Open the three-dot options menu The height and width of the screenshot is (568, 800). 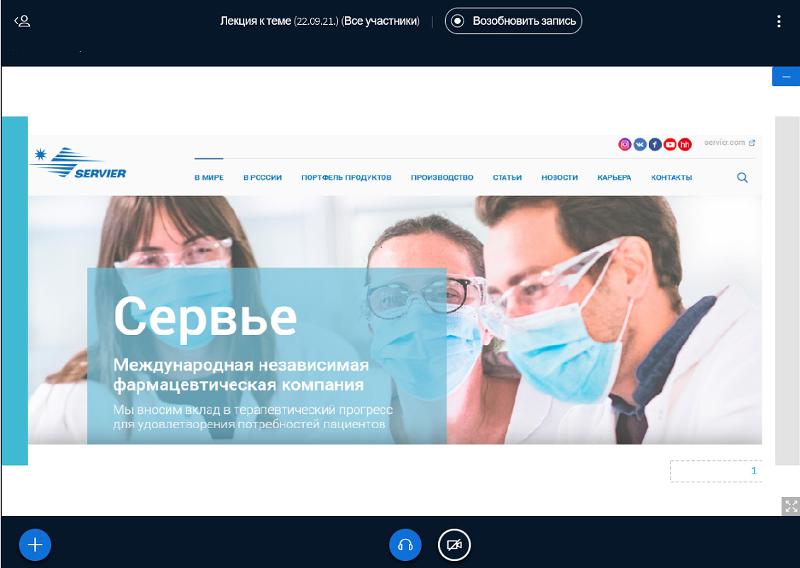point(779,21)
